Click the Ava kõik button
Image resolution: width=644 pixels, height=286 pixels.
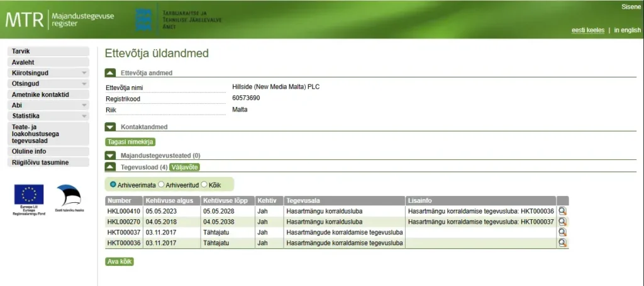coord(119,261)
